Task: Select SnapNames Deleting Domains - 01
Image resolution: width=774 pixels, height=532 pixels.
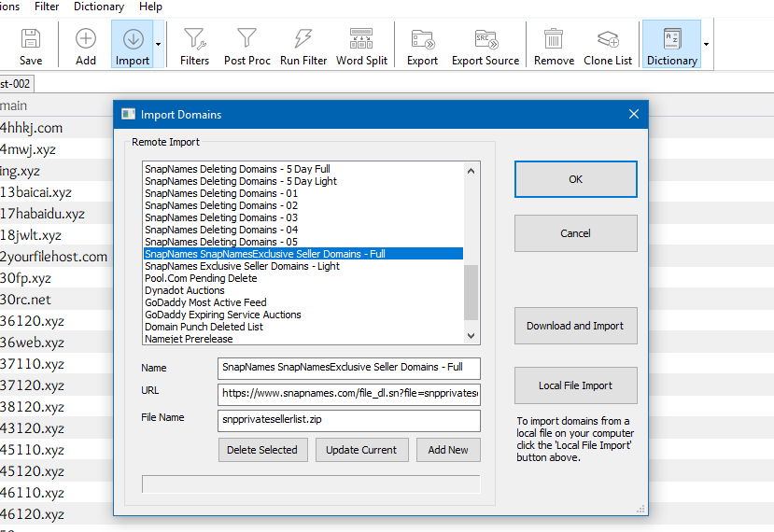Action: tap(303, 193)
